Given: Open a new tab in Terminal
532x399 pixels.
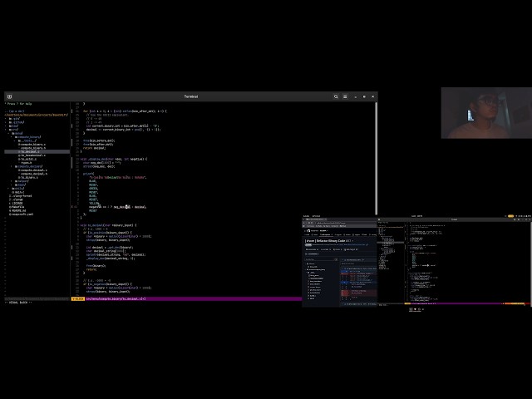Looking at the screenshot, I should [x=9, y=96].
